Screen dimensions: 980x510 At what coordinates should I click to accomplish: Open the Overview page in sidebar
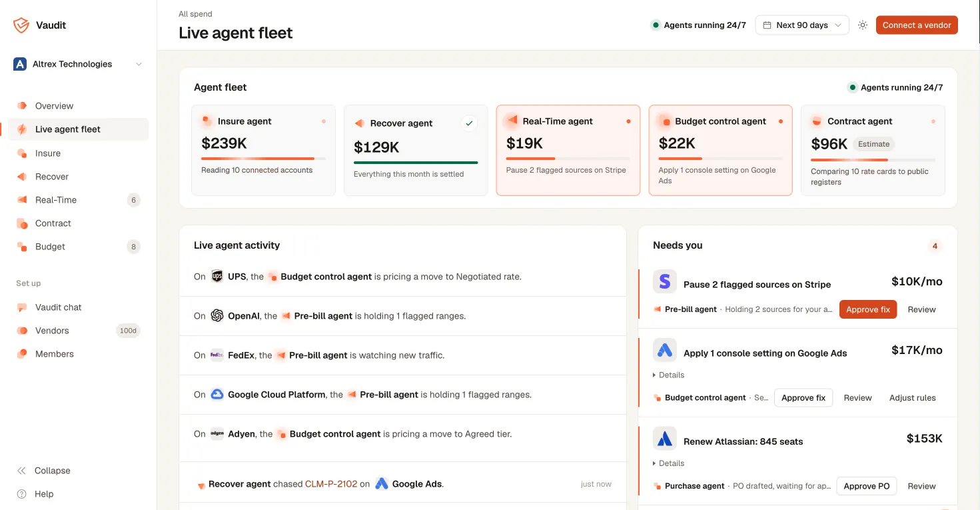pyautogui.click(x=78, y=106)
